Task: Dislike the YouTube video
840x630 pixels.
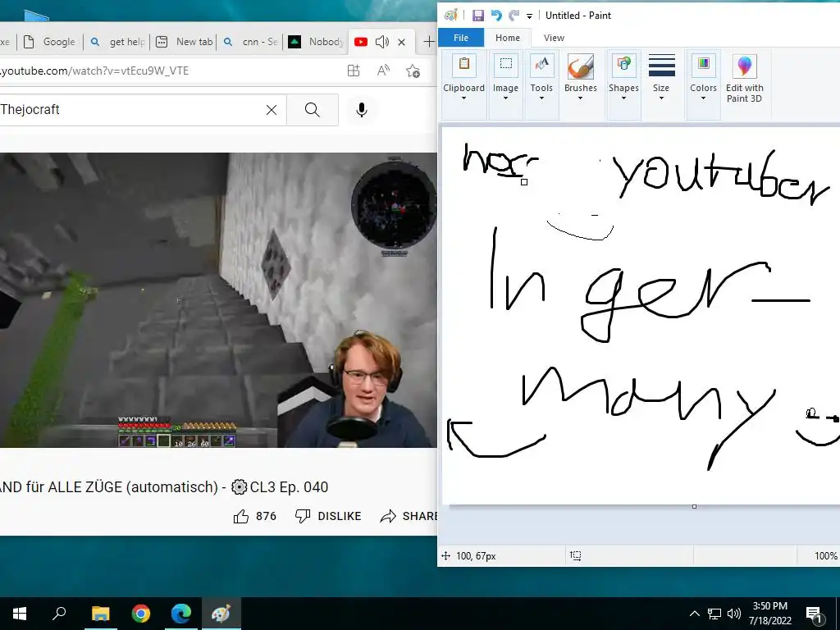Action: pyautogui.click(x=328, y=516)
